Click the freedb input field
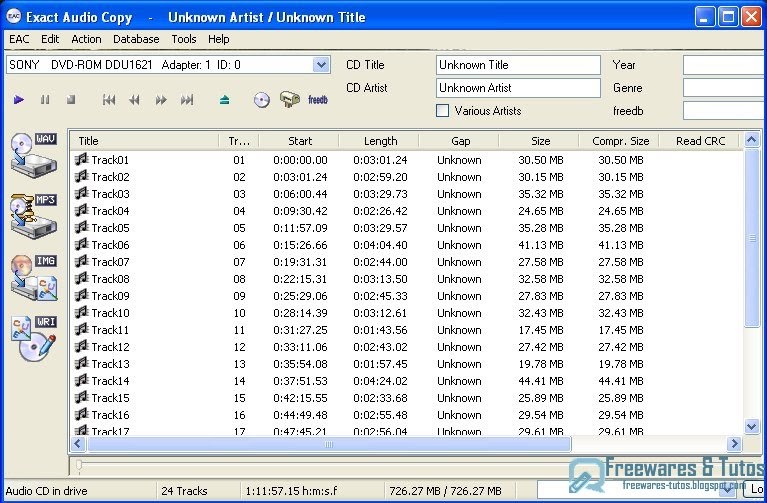The height and width of the screenshot is (503, 767). tap(724, 111)
